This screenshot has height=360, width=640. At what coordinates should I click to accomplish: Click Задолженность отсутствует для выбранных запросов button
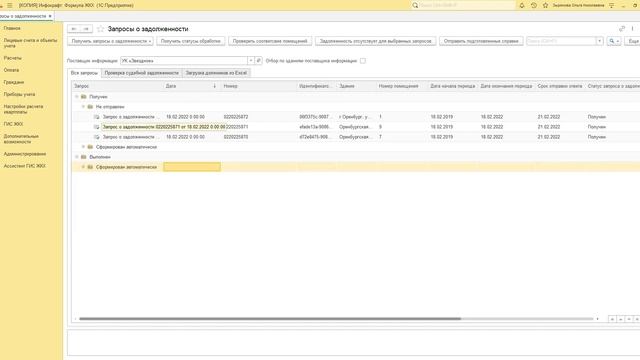coord(376,41)
